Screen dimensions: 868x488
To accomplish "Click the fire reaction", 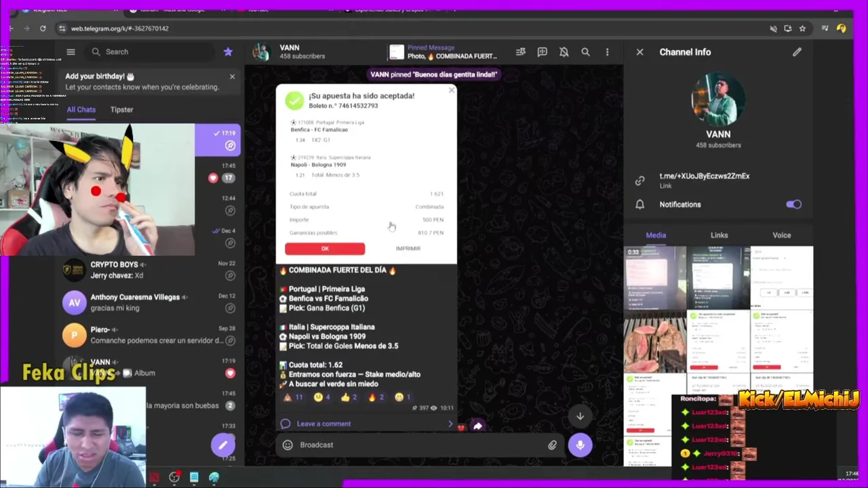I will [376, 397].
